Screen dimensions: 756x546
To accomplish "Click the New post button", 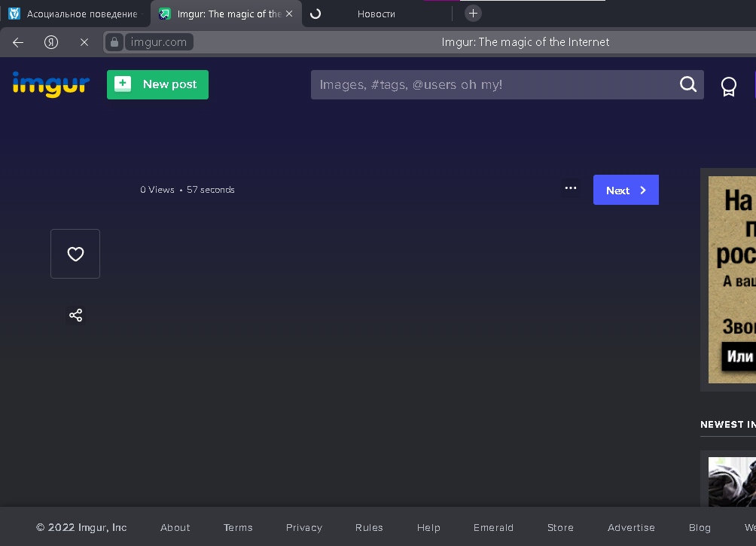I will click(x=157, y=84).
